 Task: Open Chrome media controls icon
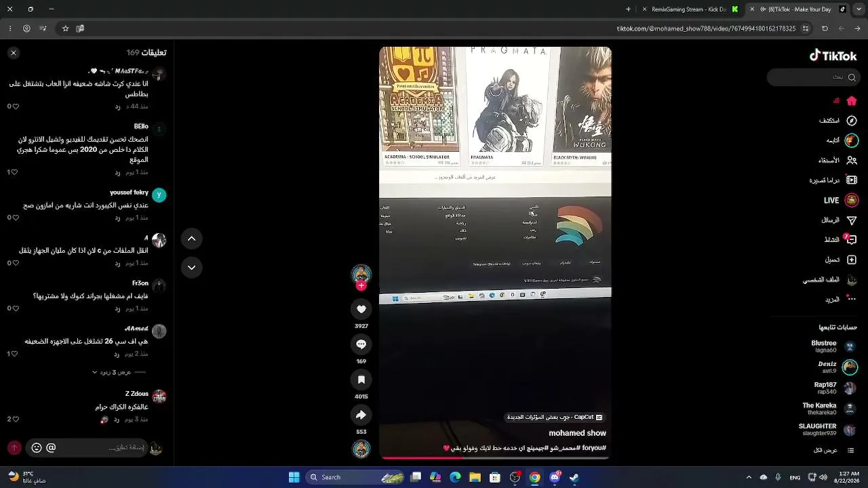click(x=43, y=28)
